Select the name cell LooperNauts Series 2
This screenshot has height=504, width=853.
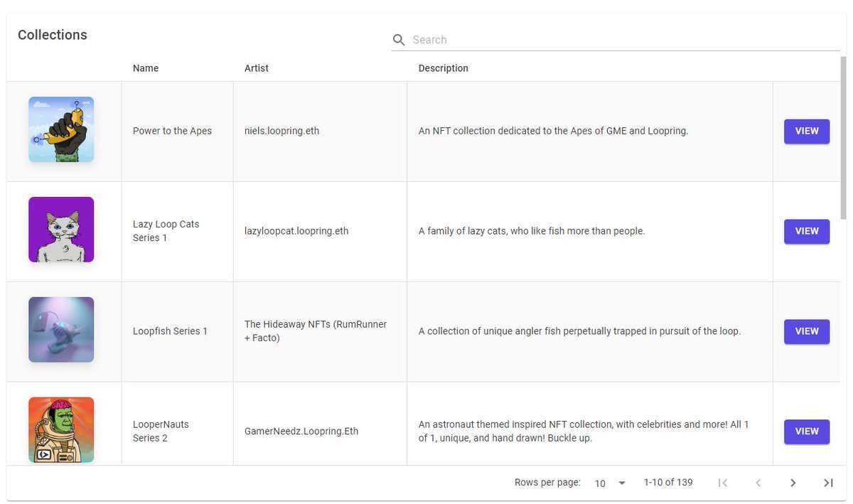coord(161,431)
